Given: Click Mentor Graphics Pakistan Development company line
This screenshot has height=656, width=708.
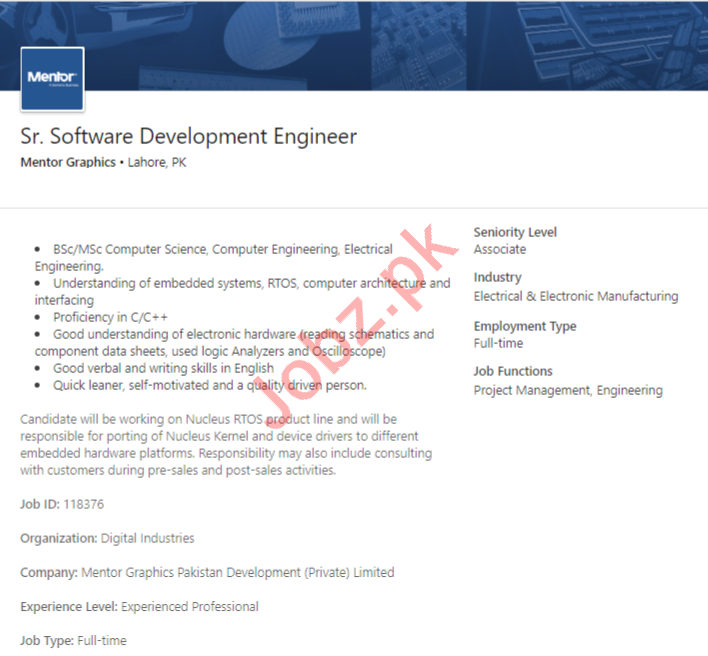Looking at the screenshot, I should click(207, 572).
